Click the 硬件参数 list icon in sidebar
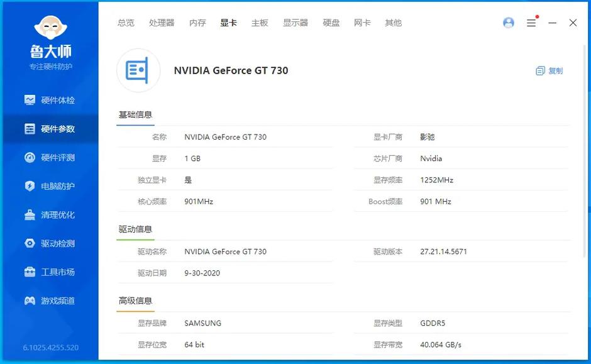 point(30,129)
